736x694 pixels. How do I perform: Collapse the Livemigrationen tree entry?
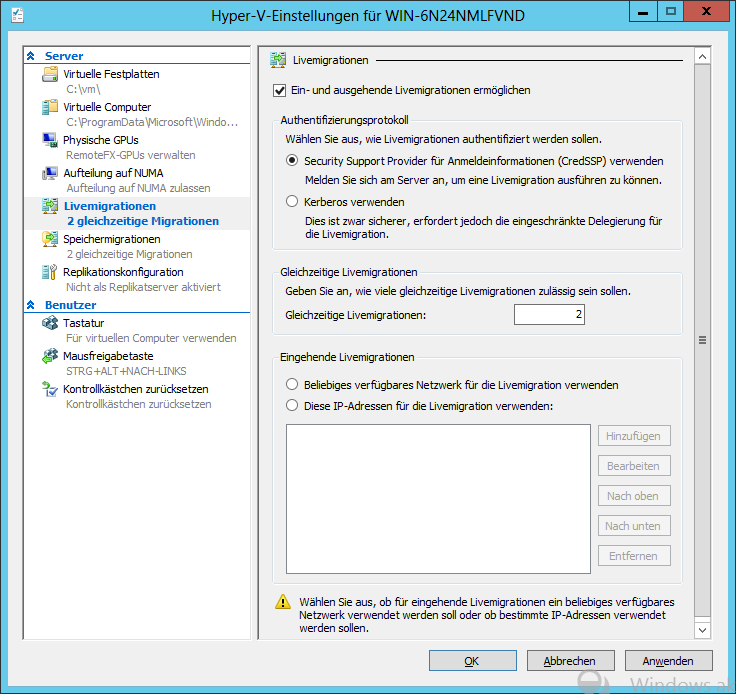pos(109,207)
